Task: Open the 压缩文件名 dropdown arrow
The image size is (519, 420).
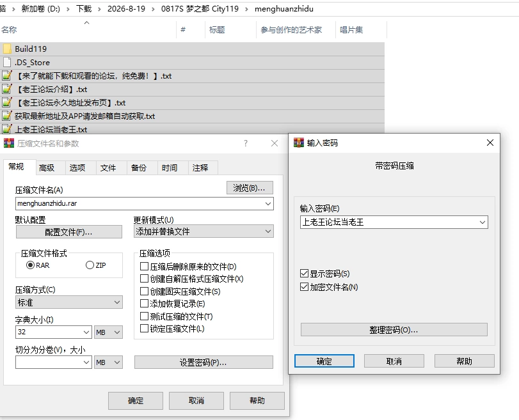Action: (x=268, y=204)
